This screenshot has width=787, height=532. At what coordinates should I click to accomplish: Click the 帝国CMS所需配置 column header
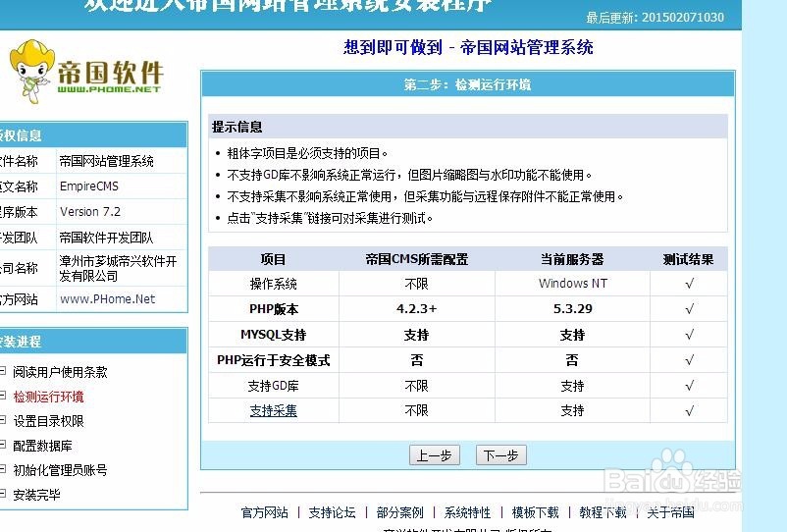point(417,259)
